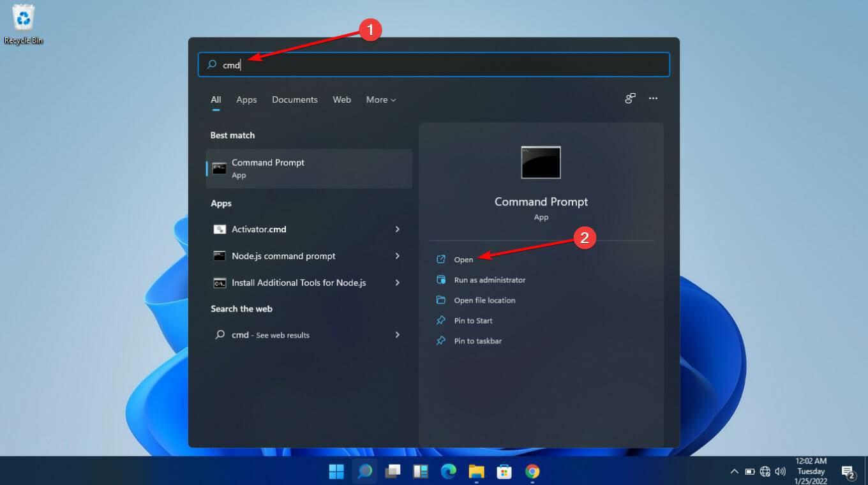This screenshot has height=485, width=868.
Task: Expand options for Activator.cmd result
Action: [x=398, y=229]
